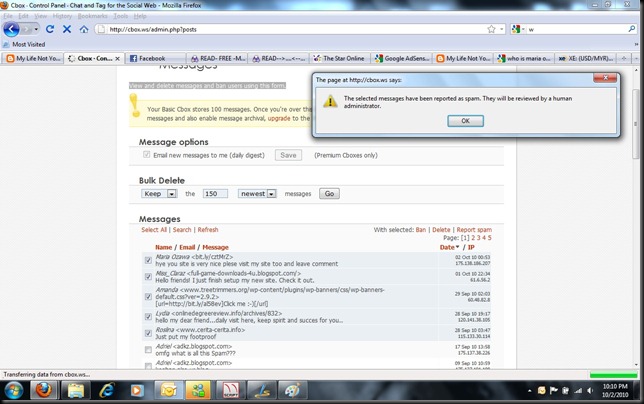Viewport: 644px width, 404px height.
Task: Uncheck the Lydia message checkbox
Action: click(x=148, y=317)
